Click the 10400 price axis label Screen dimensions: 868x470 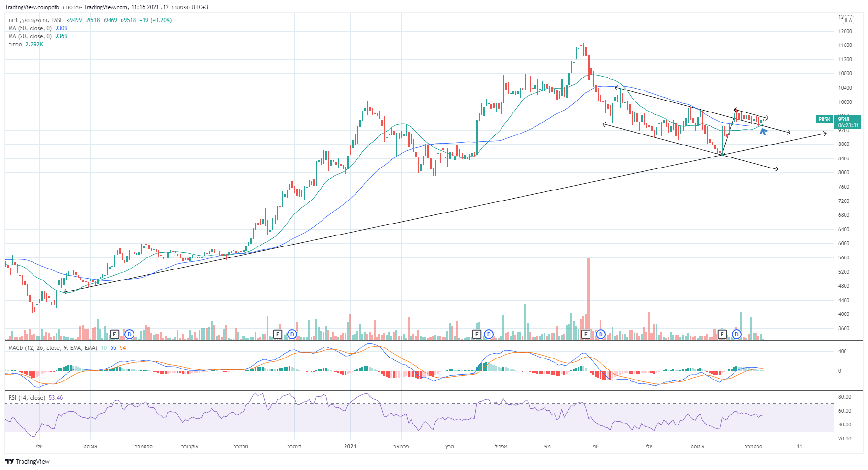point(845,88)
